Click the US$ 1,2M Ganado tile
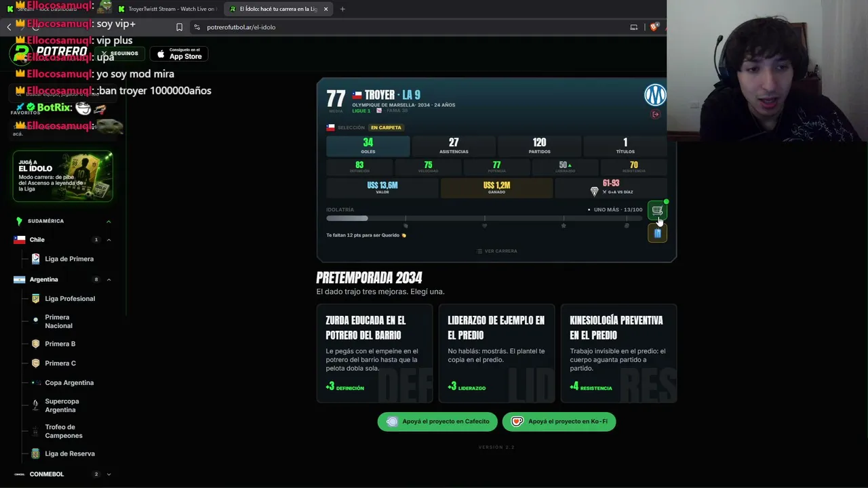 [496, 188]
